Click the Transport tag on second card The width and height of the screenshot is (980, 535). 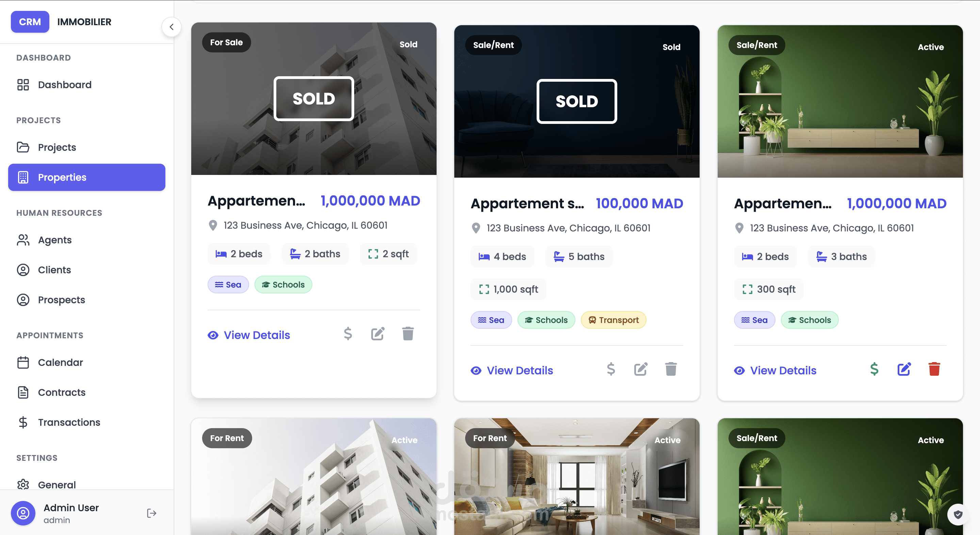pos(613,320)
